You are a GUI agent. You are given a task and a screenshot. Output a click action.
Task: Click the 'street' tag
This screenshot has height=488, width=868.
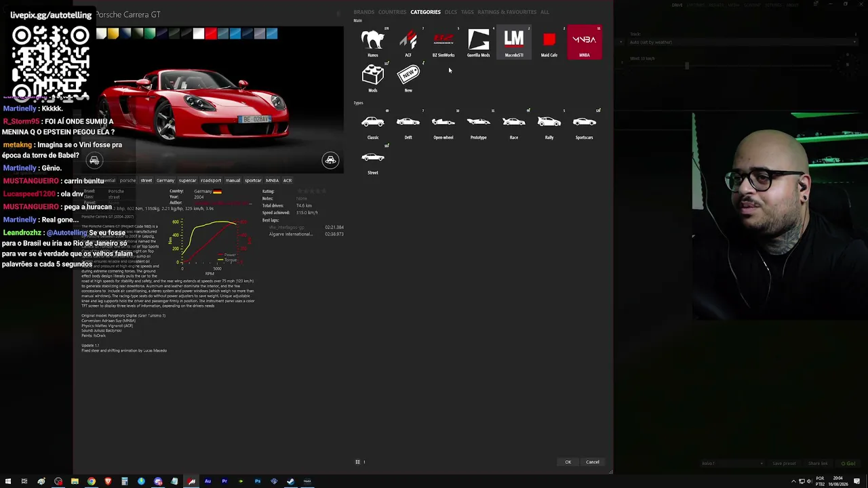(146, 181)
